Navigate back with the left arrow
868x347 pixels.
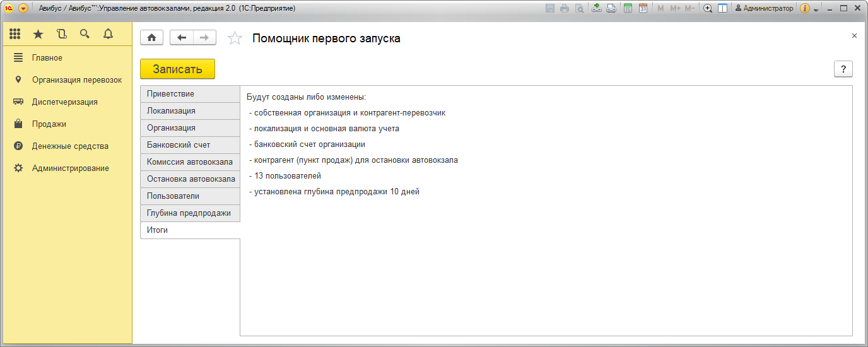coord(182,38)
